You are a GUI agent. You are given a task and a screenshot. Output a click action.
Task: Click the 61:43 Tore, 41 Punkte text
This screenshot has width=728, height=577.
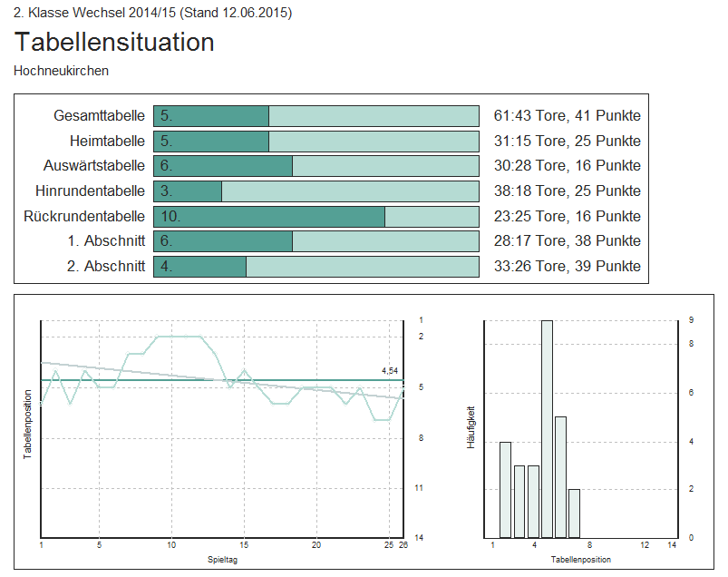click(567, 116)
